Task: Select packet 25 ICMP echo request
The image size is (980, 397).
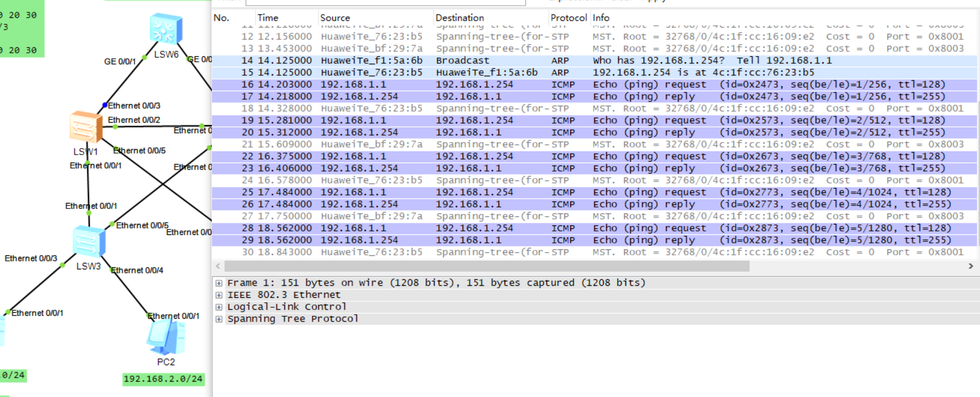Action: pos(594,192)
